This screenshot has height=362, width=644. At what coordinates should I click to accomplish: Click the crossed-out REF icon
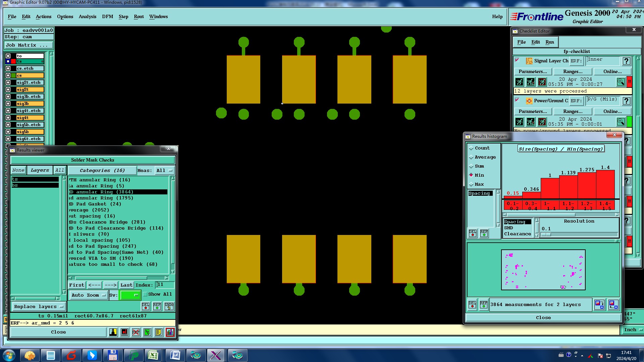point(136,332)
